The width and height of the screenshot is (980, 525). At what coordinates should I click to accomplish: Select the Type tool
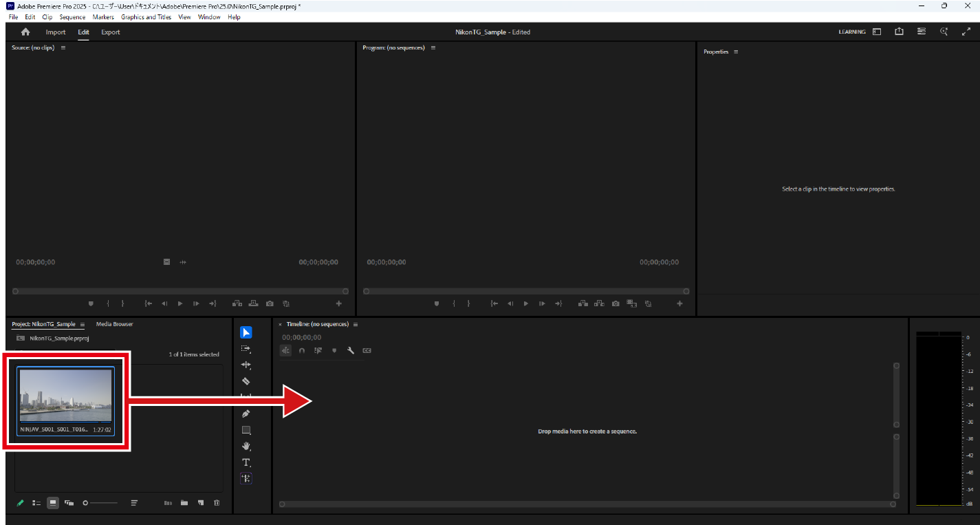[246, 462]
